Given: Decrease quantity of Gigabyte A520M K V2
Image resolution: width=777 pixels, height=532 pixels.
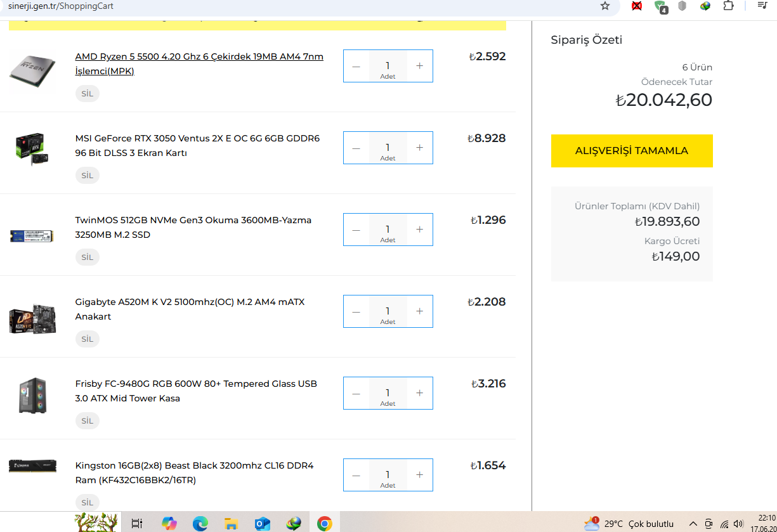Looking at the screenshot, I should (x=356, y=311).
